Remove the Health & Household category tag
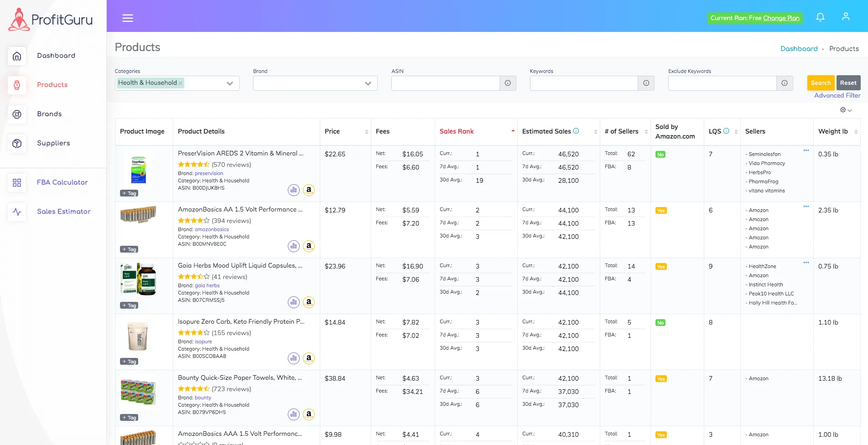This screenshot has width=868, height=445. (x=181, y=83)
